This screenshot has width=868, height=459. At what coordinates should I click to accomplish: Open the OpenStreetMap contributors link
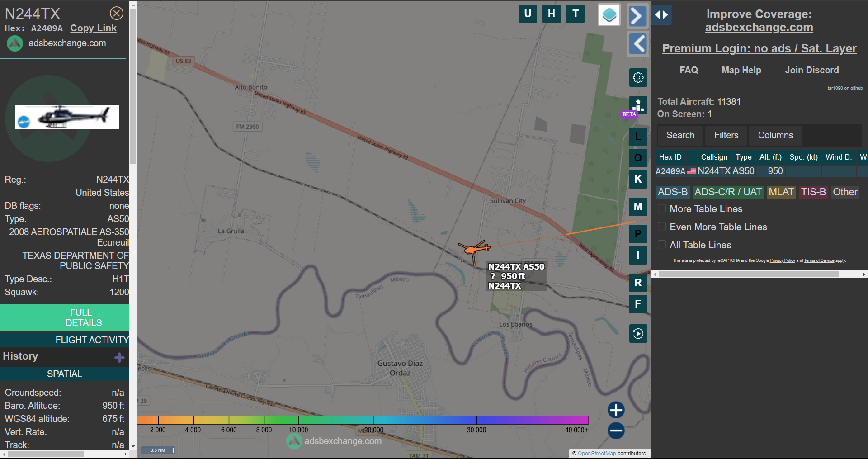pyautogui.click(x=597, y=454)
